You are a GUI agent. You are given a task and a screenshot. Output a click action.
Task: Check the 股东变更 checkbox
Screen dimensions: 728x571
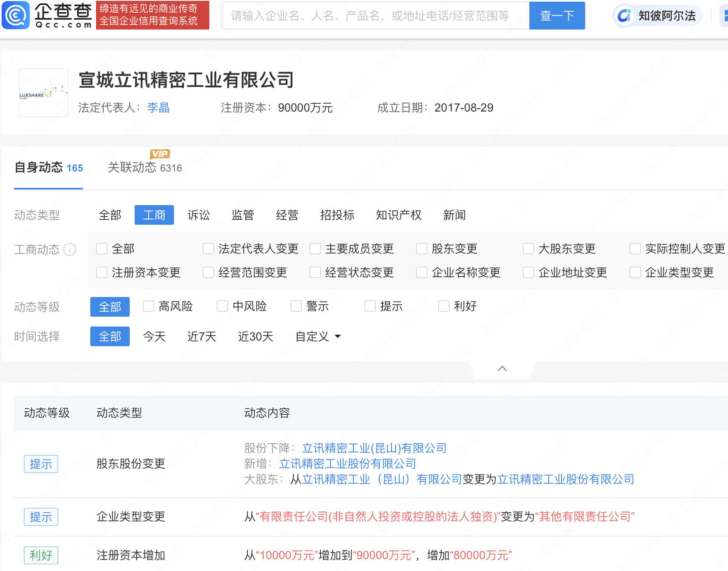pyautogui.click(x=422, y=249)
